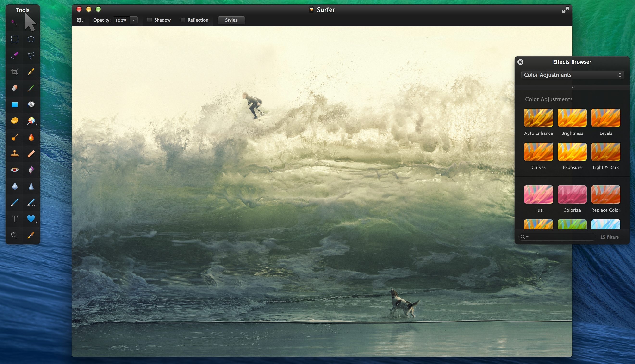Select the Paint Bucket tool

pyautogui.click(x=31, y=104)
